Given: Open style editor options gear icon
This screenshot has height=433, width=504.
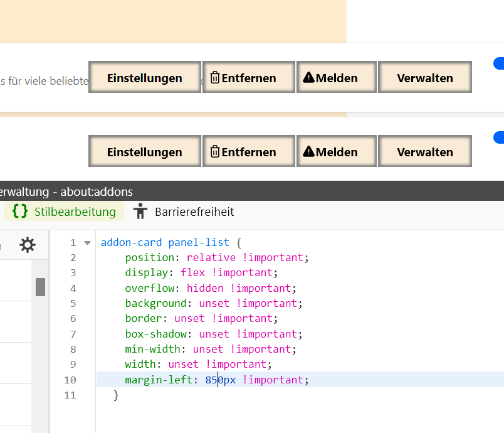Looking at the screenshot, I should [x=28, y=245].
